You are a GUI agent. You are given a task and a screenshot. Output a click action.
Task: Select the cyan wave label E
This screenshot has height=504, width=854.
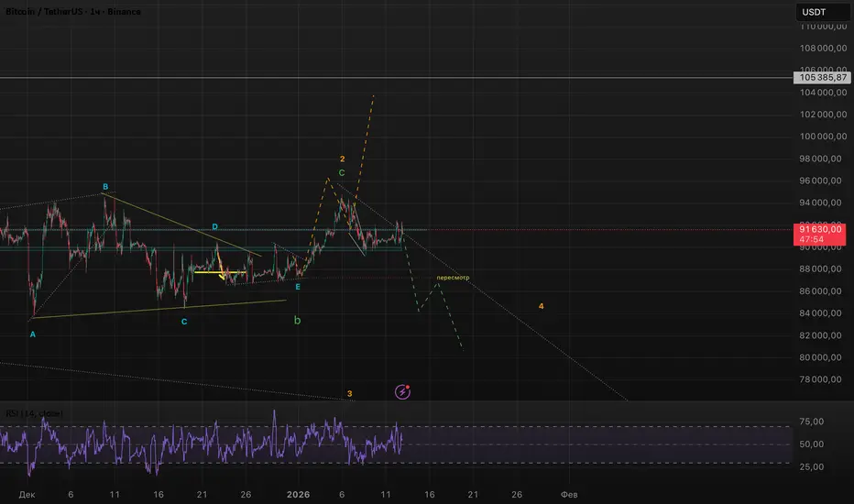[298, 287]
